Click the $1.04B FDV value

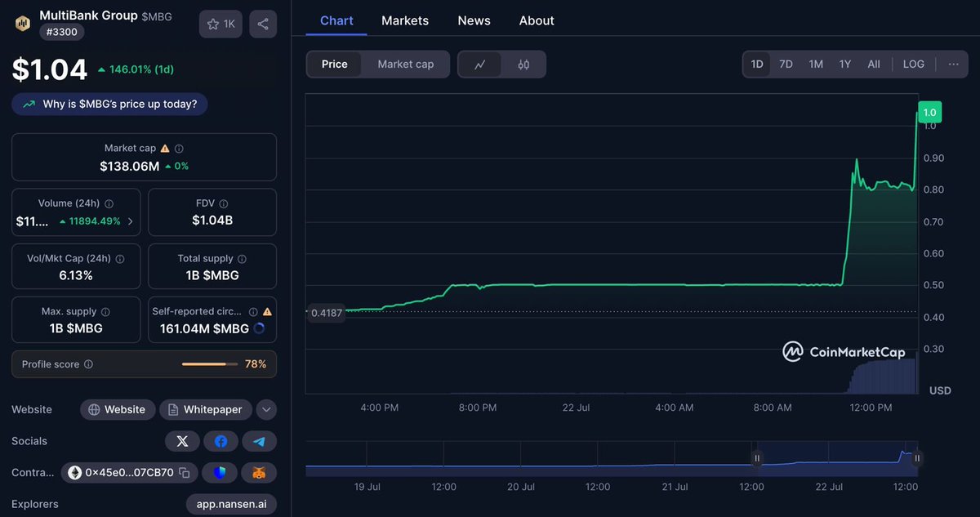coord(212,221)
